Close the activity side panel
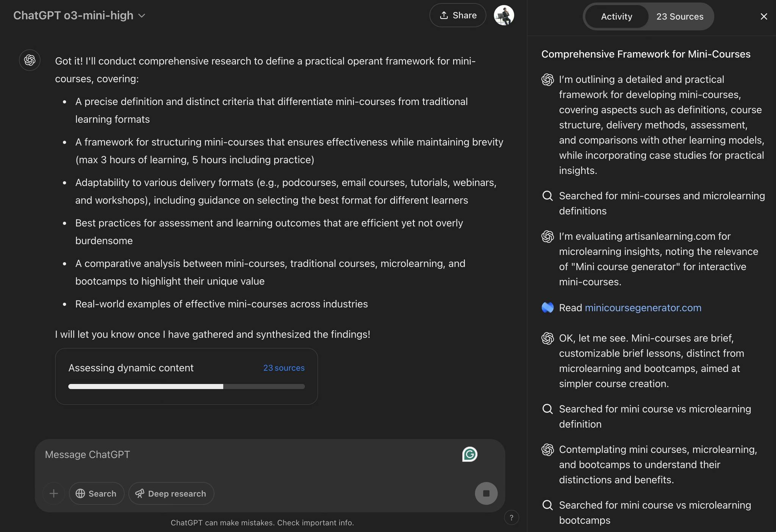776x532 pixels. point(763,17)
